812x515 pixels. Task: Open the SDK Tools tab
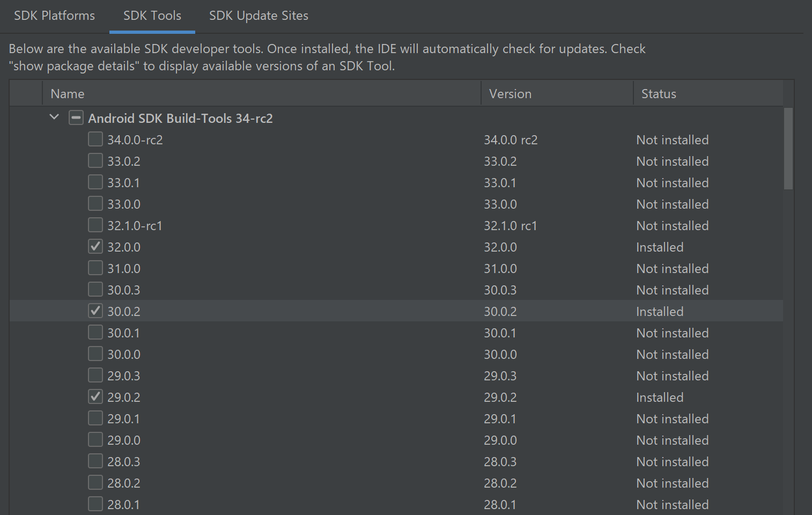click(152, 16)
